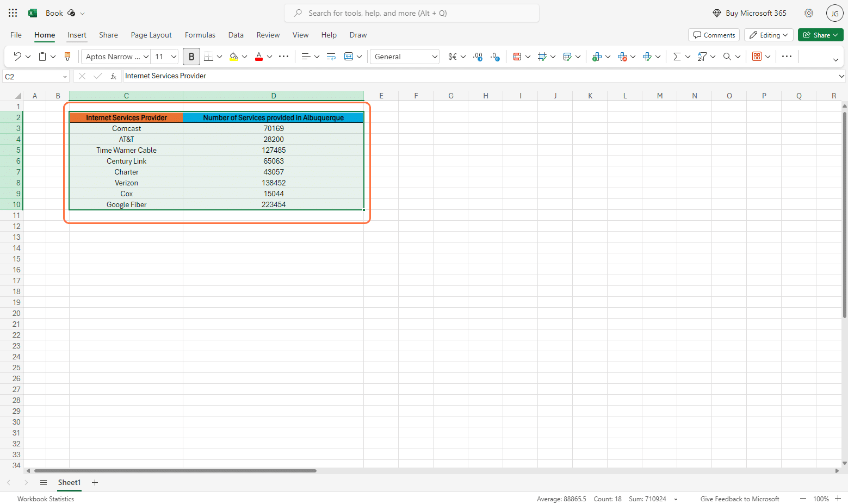The image size is (848, 504).
Task: Select the Sheet1 tab
Action: (69, 482)
